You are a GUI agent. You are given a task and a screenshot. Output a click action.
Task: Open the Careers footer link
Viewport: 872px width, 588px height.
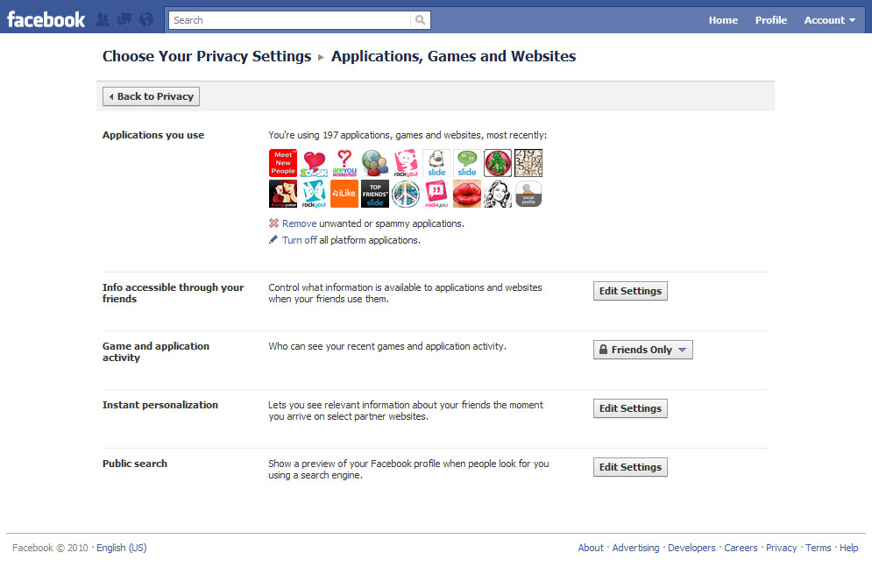pos(741,548)
